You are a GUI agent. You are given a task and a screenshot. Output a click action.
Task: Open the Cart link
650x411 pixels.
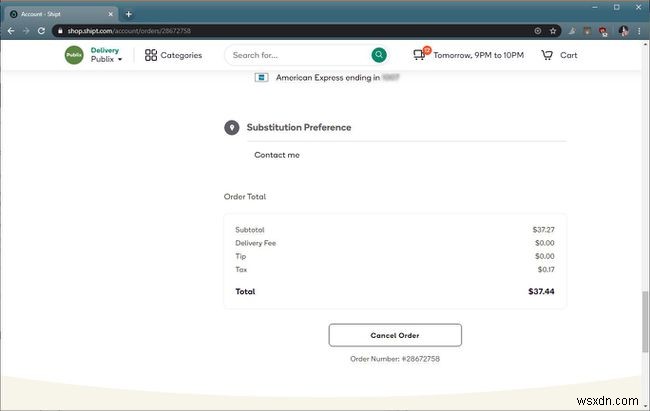(x=568, y=55)
